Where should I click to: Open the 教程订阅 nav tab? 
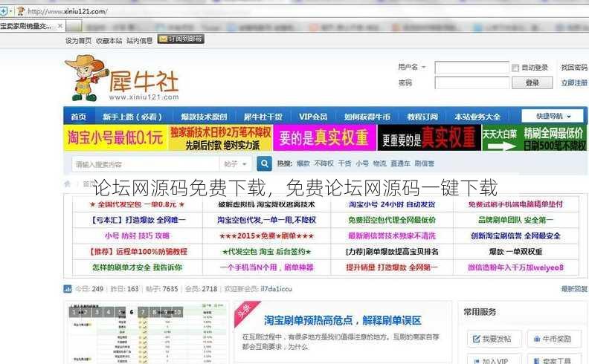coord(422,117)
